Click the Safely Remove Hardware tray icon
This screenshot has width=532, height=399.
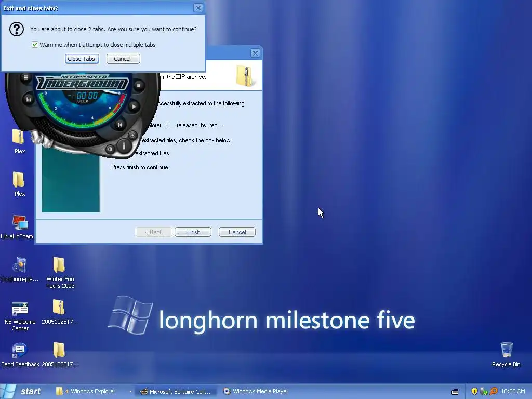(484, 391)
